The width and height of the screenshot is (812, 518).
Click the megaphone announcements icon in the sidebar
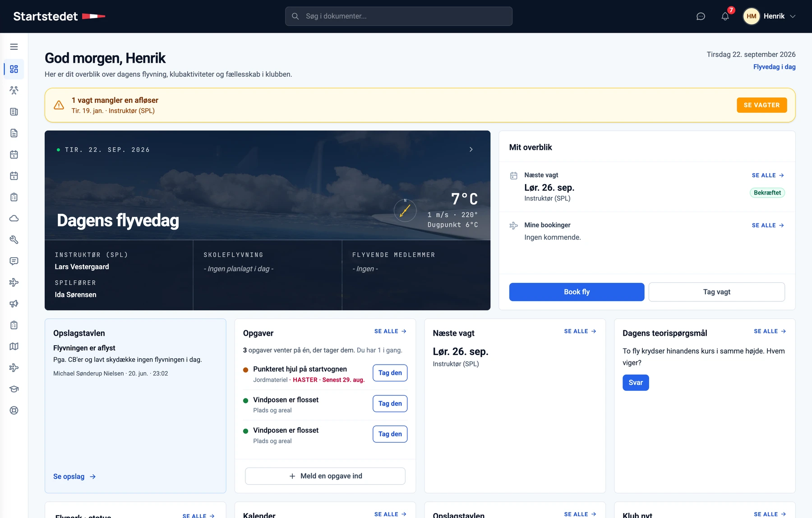[x=14, y=304]
